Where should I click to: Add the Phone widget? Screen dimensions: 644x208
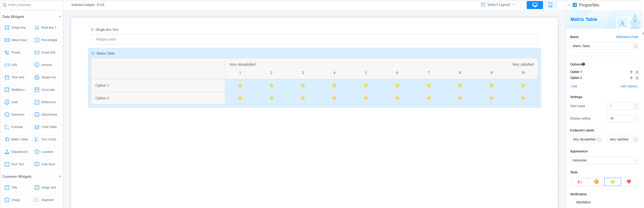[17, 53]
